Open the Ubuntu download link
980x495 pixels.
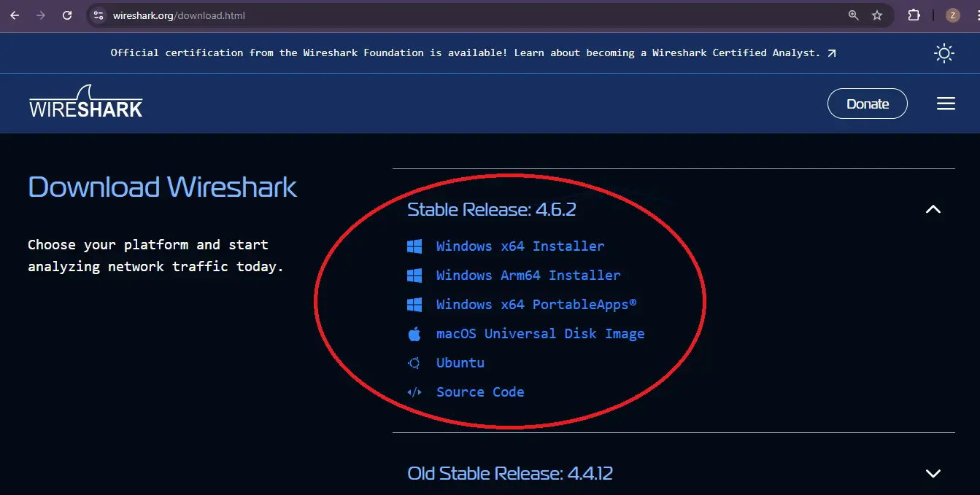pyautogui.click(x=460, y=363)
